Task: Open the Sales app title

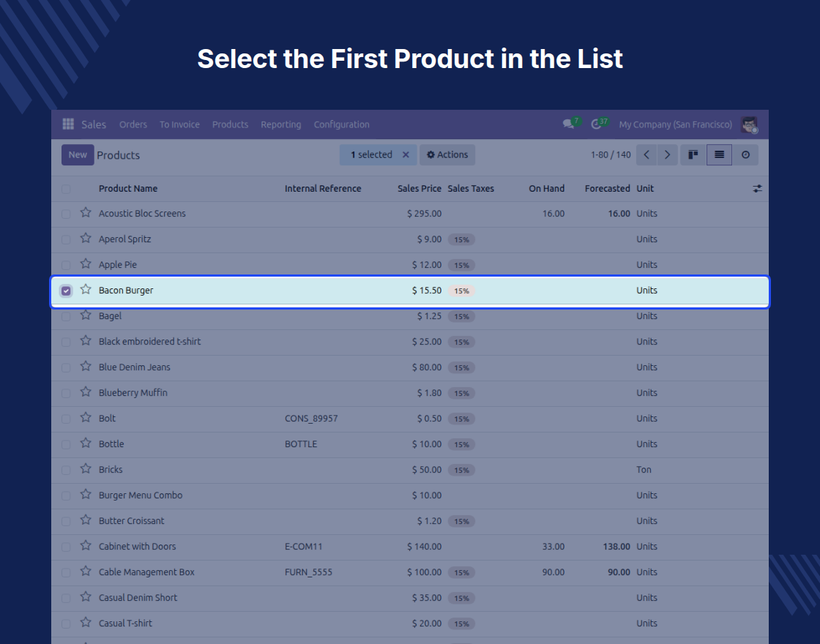Action: 94,124
